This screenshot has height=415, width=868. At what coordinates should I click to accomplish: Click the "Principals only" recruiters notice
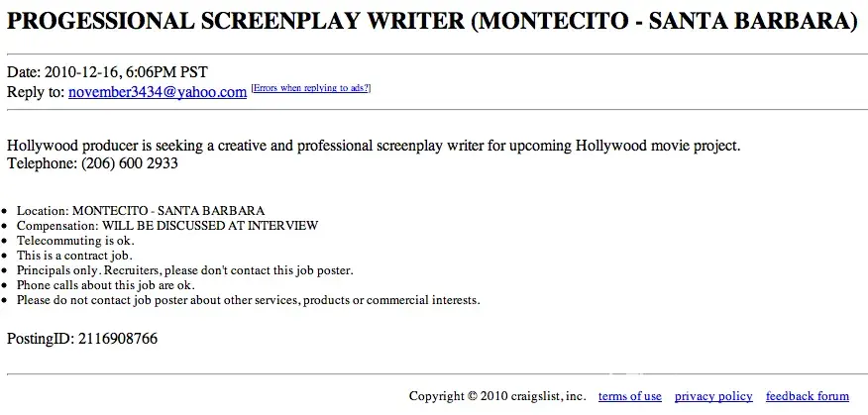pyautogui.click(x=184, y=269)
